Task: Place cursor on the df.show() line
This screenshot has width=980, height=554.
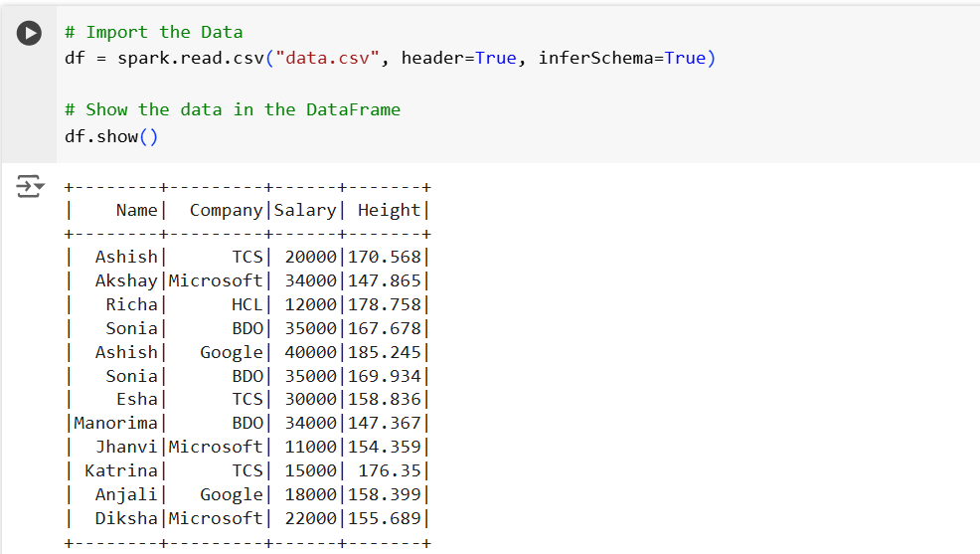Action: (x=110, y=136)
